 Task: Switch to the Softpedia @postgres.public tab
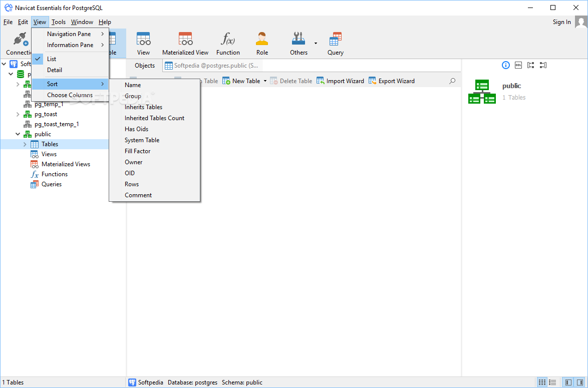pos(212,66)
